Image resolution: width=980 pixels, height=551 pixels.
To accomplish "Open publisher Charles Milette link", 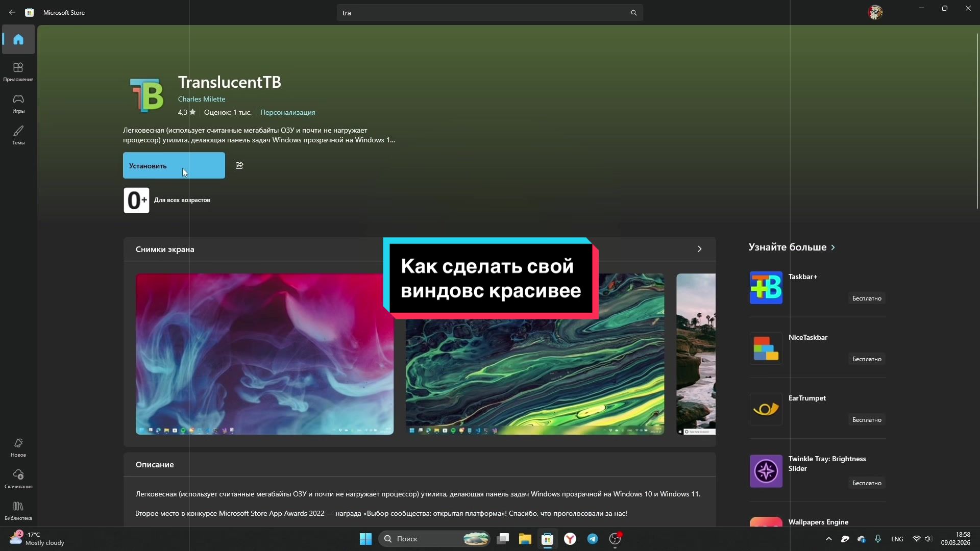I will point(202,99).
